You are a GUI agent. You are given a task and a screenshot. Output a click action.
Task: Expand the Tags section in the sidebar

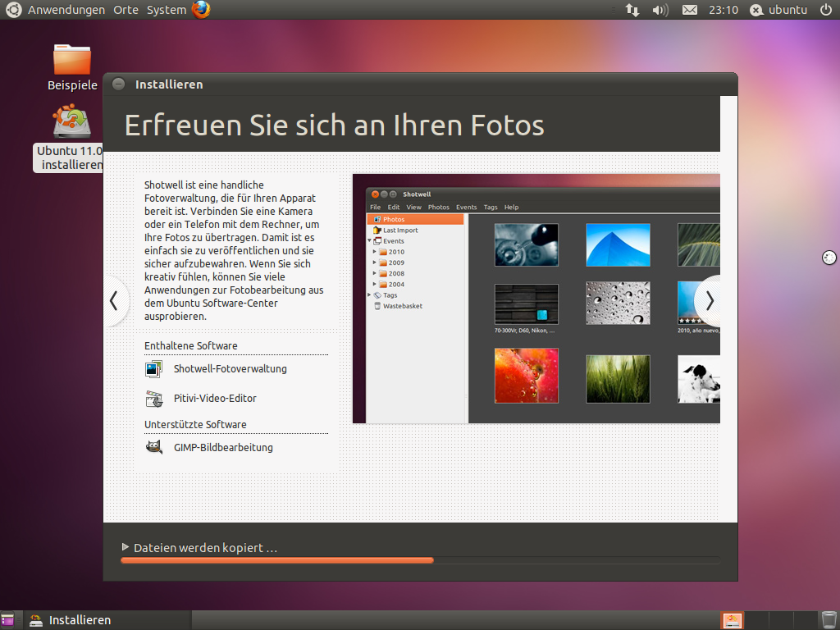(369, 294)
